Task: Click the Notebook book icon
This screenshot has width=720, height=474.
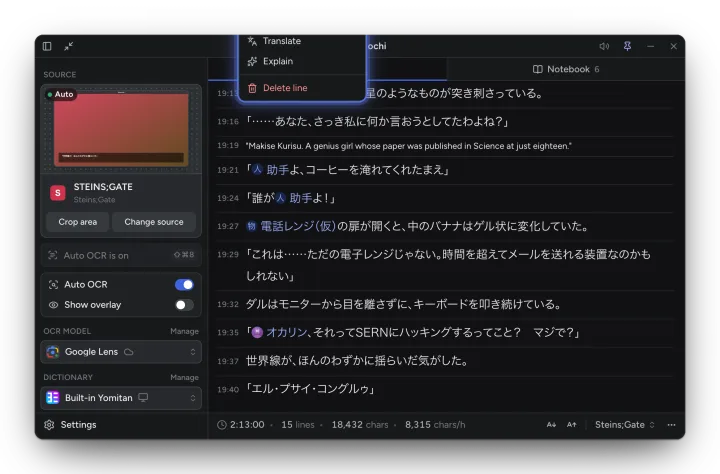Action: pos(537,69)
